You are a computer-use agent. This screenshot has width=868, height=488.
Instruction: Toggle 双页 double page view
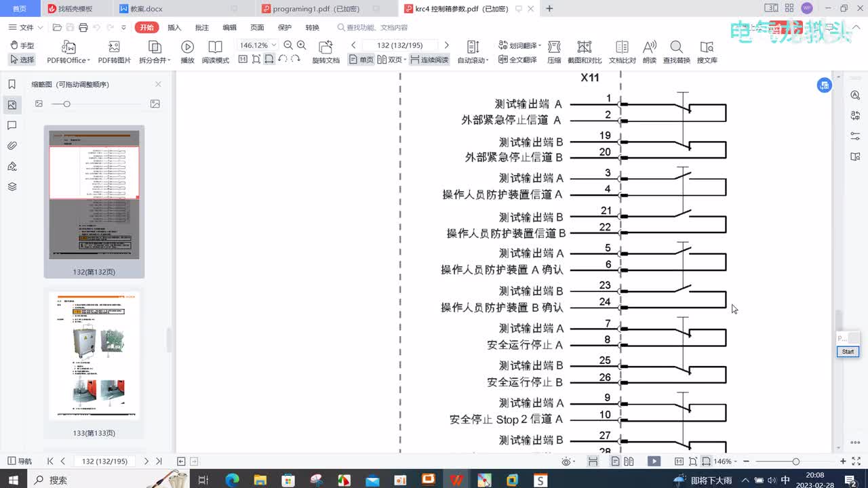pyautogui.click(x=391, y=60)
